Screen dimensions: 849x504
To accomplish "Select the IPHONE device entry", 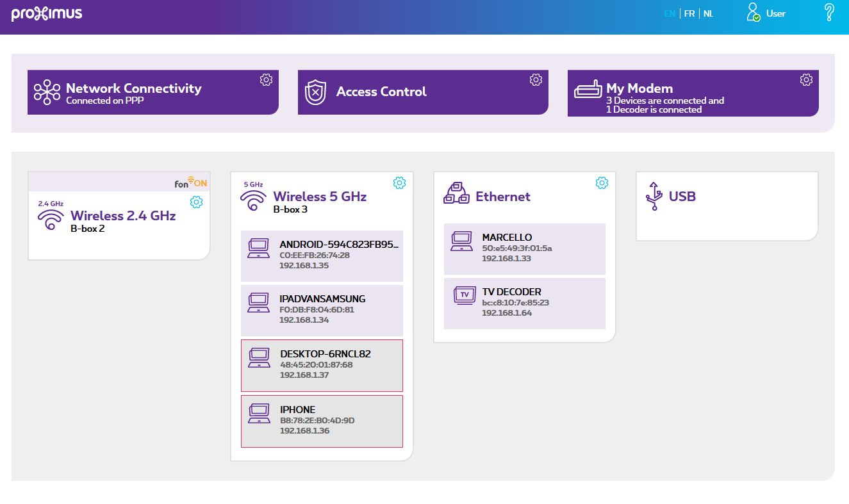I will tap(322, 421).
